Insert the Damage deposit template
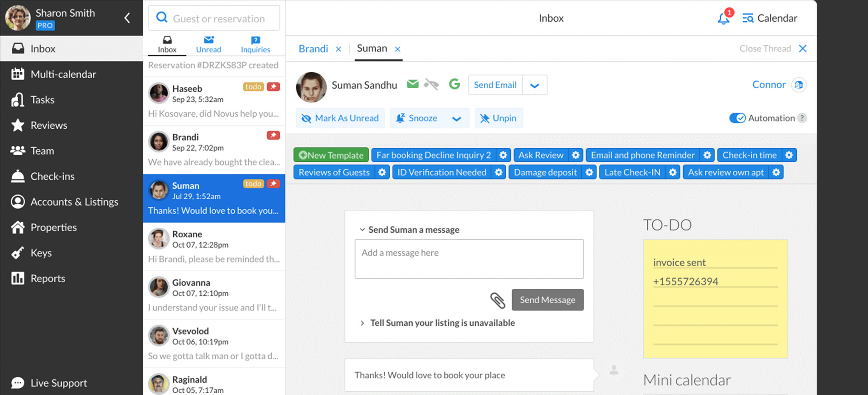The width and height of the screenshot is (868, 395). pos(545,172)
